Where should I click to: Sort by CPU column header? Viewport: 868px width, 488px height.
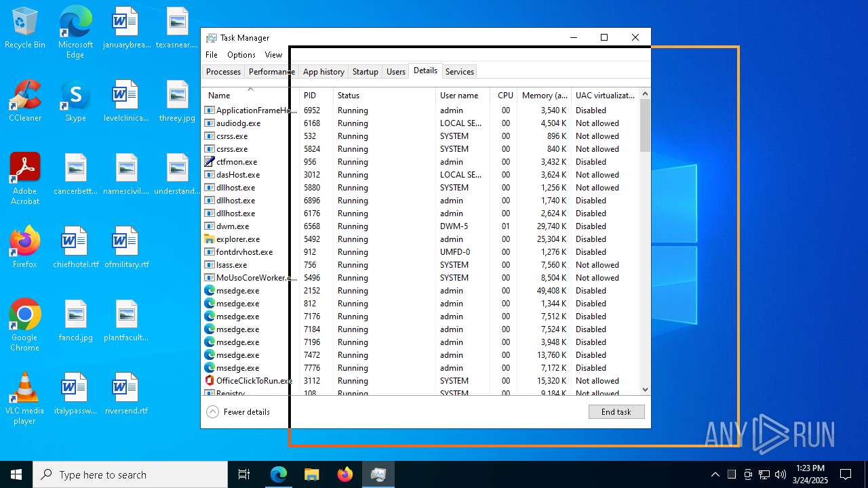point(504,96)
